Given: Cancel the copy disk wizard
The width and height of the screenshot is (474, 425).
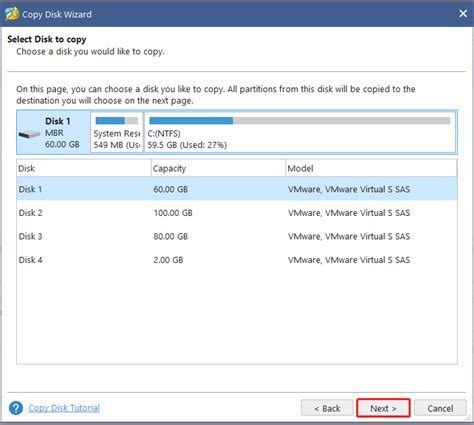Looking at the screenshot, I should click(440, 408).
